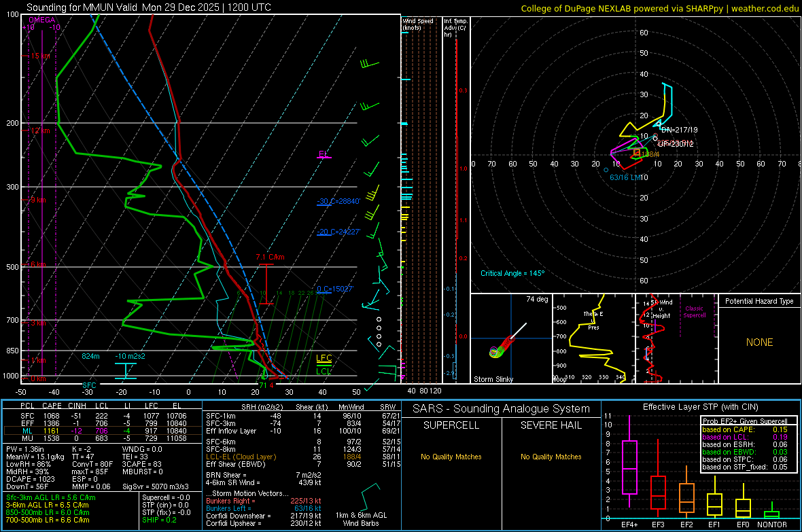Click the -30 C=28840' level label
The image size is (802, 532).
[x=338, y=201]
